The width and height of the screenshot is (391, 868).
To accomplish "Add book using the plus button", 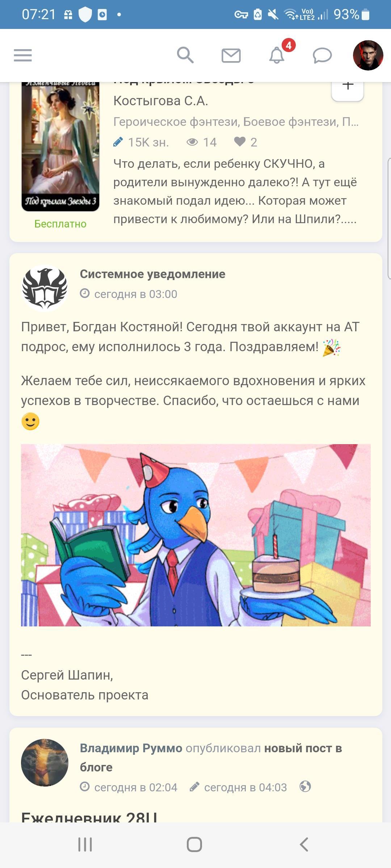I will click(348, 88).
